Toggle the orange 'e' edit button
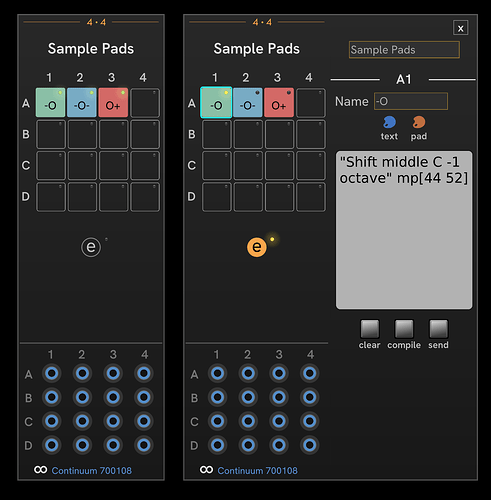 [x=257, y=247]
